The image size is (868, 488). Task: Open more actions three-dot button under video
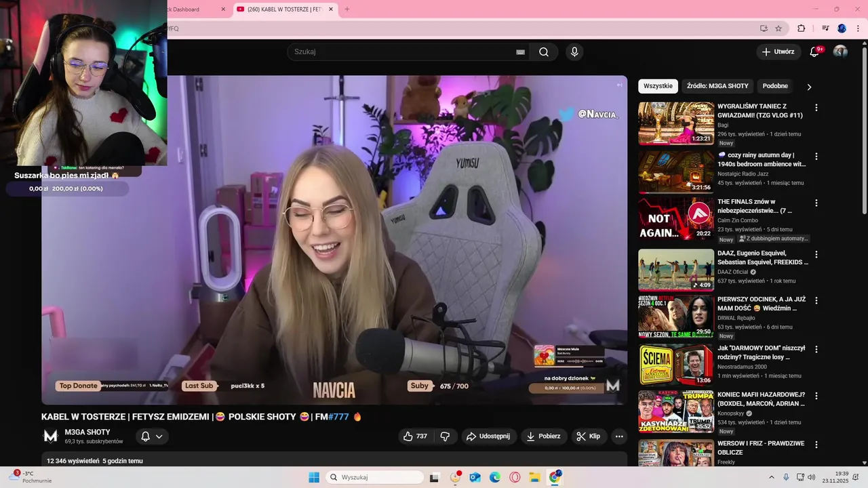(x=619, y=436)
